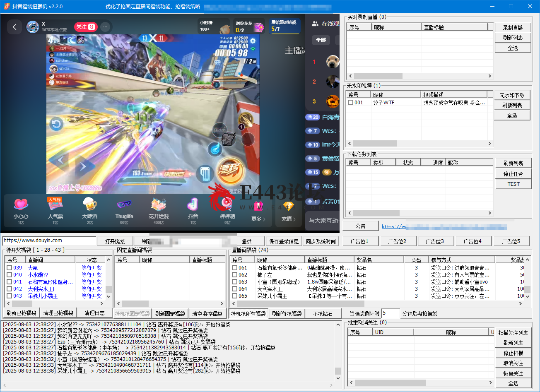
Task: Open the three-dot more menu by follow
Action: click(105, 26)
